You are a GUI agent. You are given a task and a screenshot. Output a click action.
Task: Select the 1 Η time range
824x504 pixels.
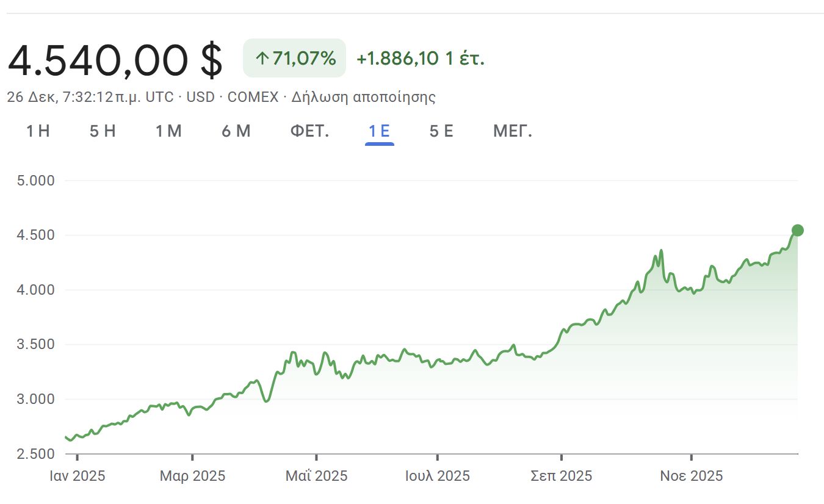point(38,131)
